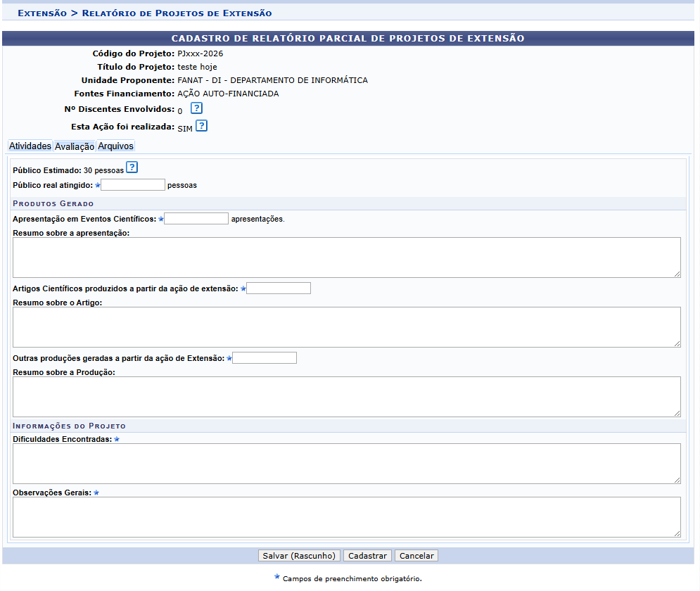Open help icon for Nº Discentes Envolvidos

click(x=196, y=108)
